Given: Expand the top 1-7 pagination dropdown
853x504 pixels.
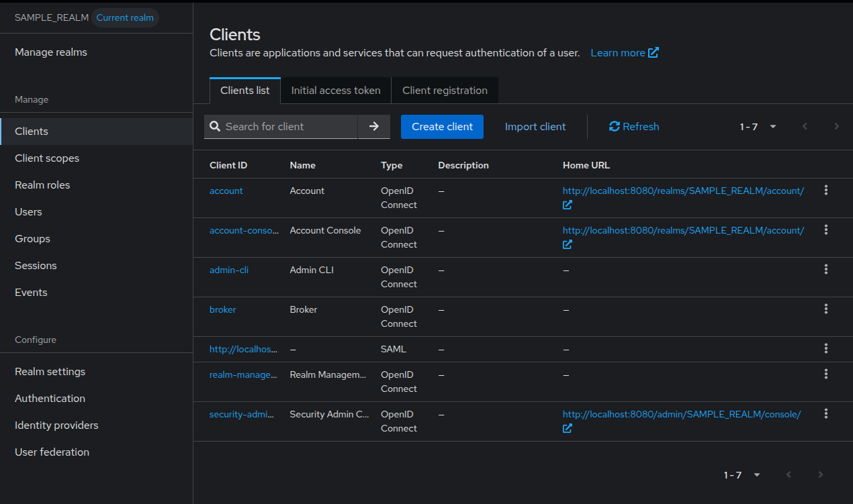Looking at the screenshot, I should (758, 126).
